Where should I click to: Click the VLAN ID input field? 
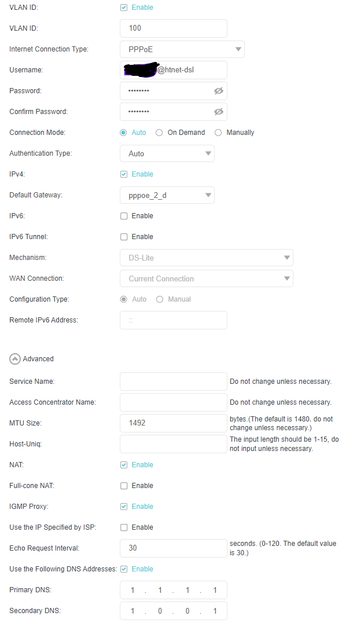pos(174,28)
